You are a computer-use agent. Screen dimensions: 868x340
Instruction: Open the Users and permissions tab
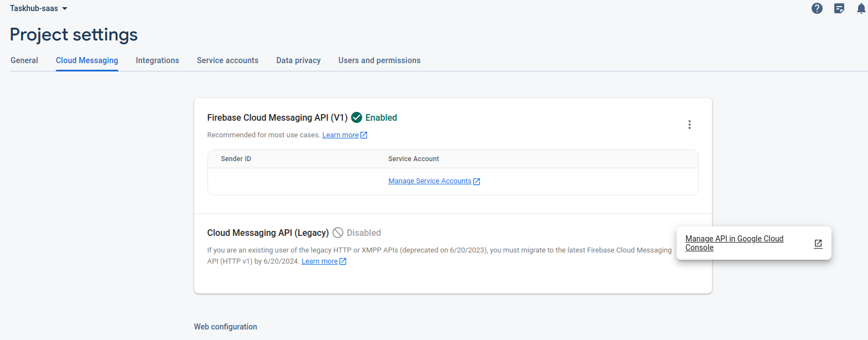coord(379,60)
